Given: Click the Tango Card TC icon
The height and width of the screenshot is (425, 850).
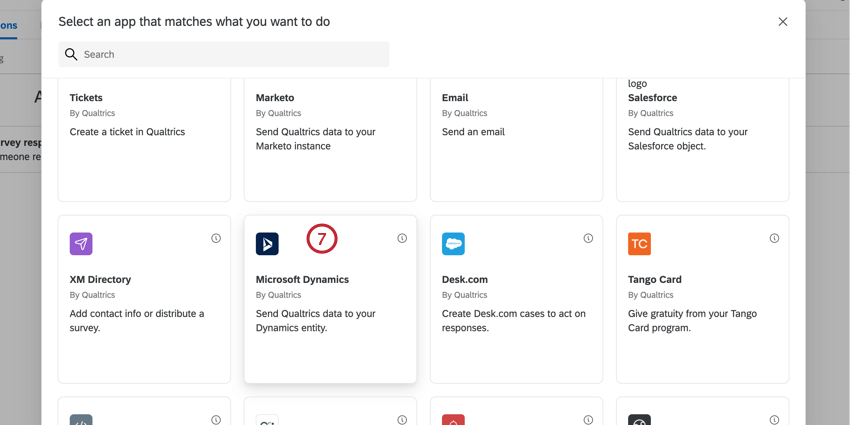Looking at the screenshot, I should click(639, 244).
